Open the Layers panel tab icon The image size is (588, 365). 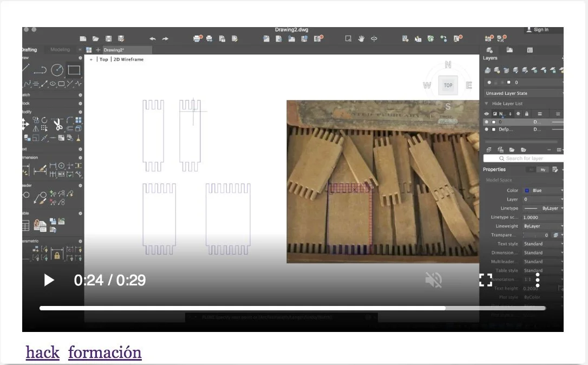point(489,50)
